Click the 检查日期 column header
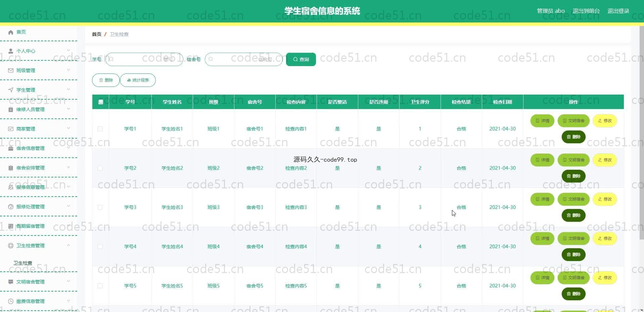The width and height of the screenshot is (644, 312). [503, 102]
